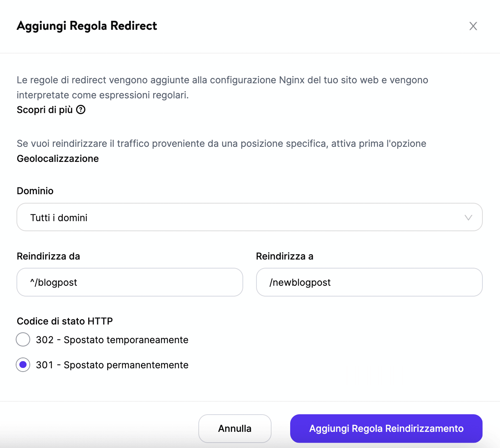Open the Scopri di più link
This screenshot has width=500, height=448.
44,110
